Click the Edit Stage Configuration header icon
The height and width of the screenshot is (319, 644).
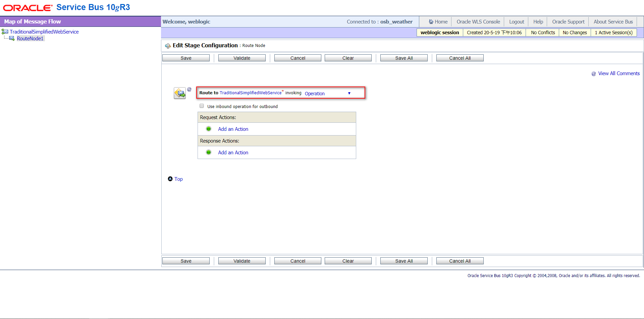168,46
